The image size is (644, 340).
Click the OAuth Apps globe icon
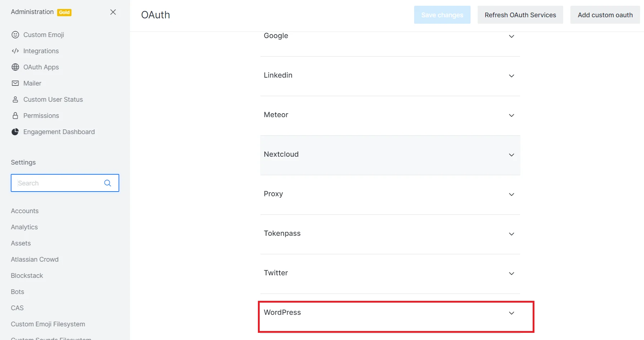[x=15, y=67]
